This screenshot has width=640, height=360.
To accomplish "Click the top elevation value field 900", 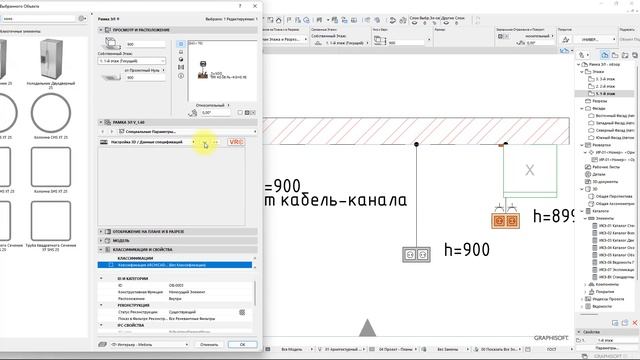I will [145, 44].
